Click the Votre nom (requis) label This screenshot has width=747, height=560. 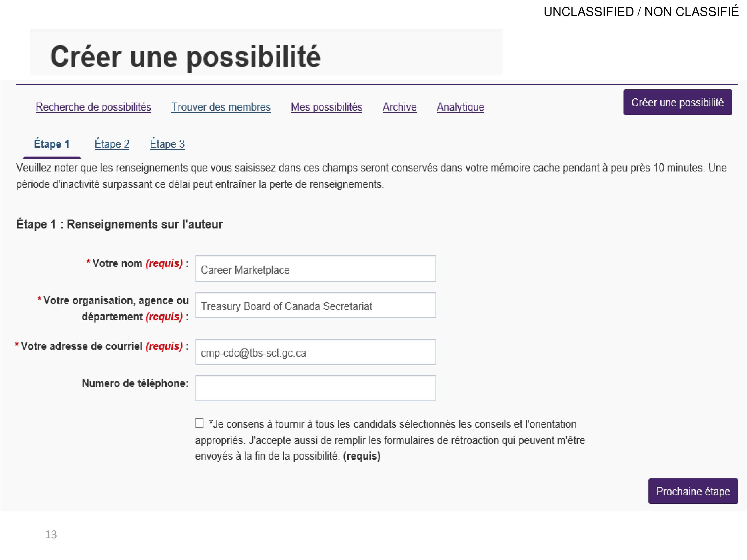coord(137,263)
